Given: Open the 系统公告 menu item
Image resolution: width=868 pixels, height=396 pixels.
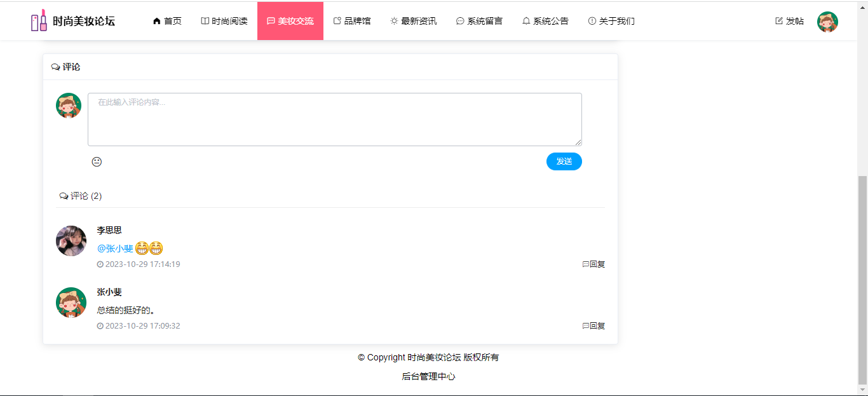Looking at the screenshot, I should pos(546,21).
